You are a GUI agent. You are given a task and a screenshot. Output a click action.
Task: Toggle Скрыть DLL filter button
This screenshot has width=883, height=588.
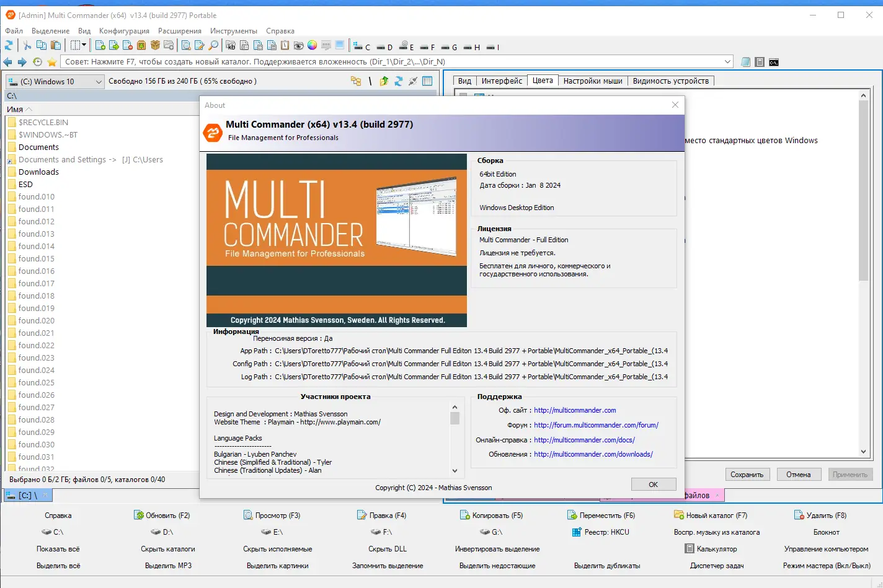[388, 549]
